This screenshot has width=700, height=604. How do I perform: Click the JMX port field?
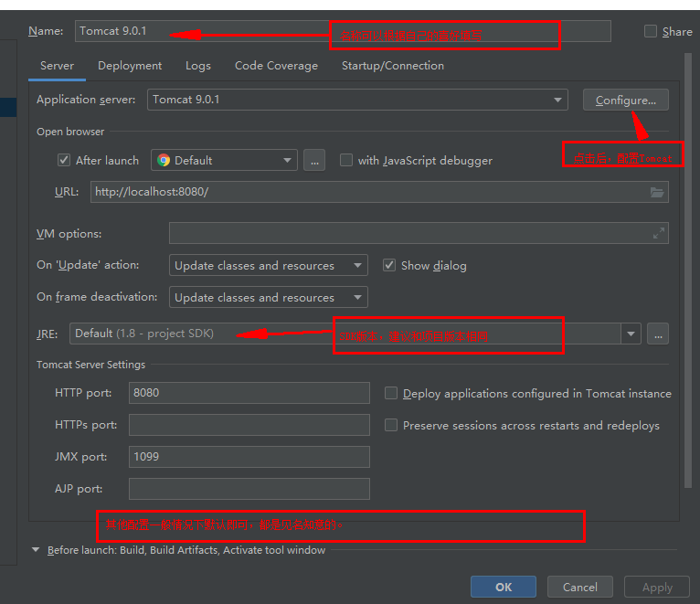click(x=249, y=457)
